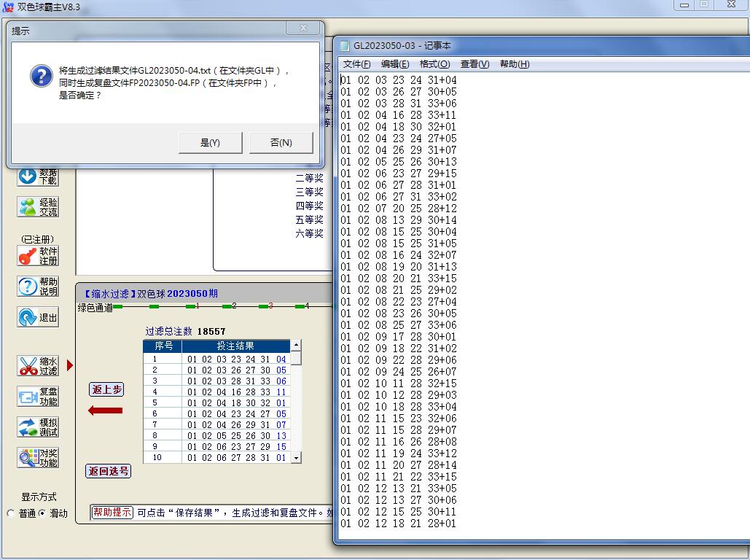Click the 返回选号 button

pos(109,471)
